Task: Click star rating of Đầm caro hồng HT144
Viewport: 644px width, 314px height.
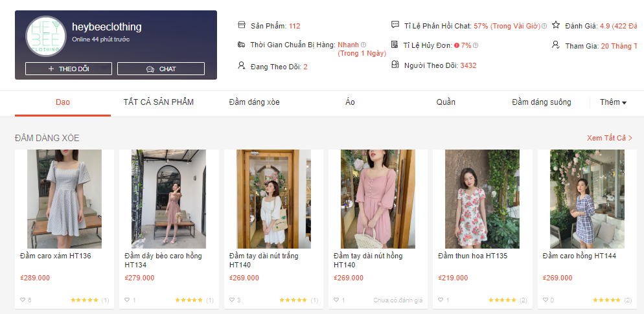Action: tap(607, 300)
